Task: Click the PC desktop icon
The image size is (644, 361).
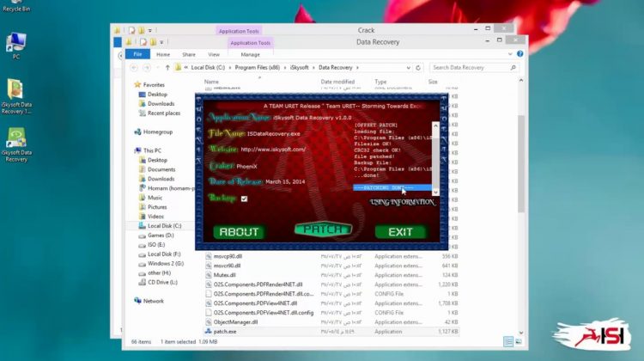Action: tap(16, 43)
